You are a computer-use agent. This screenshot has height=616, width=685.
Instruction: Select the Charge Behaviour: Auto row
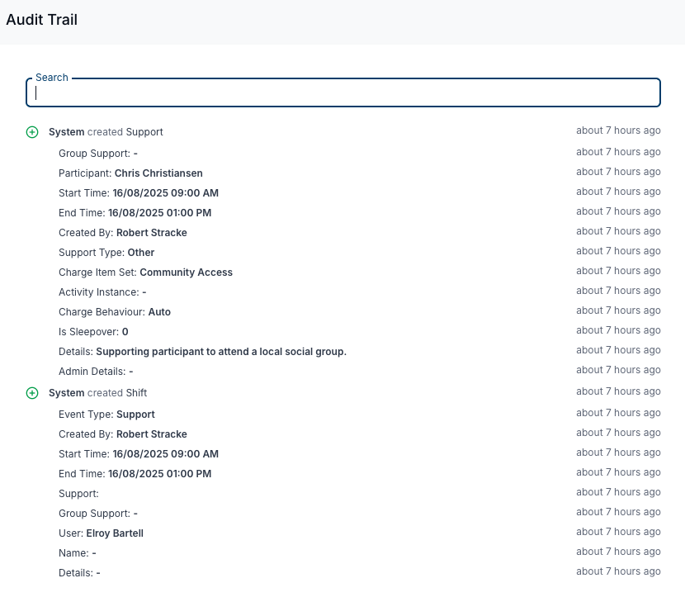[115, 312]
